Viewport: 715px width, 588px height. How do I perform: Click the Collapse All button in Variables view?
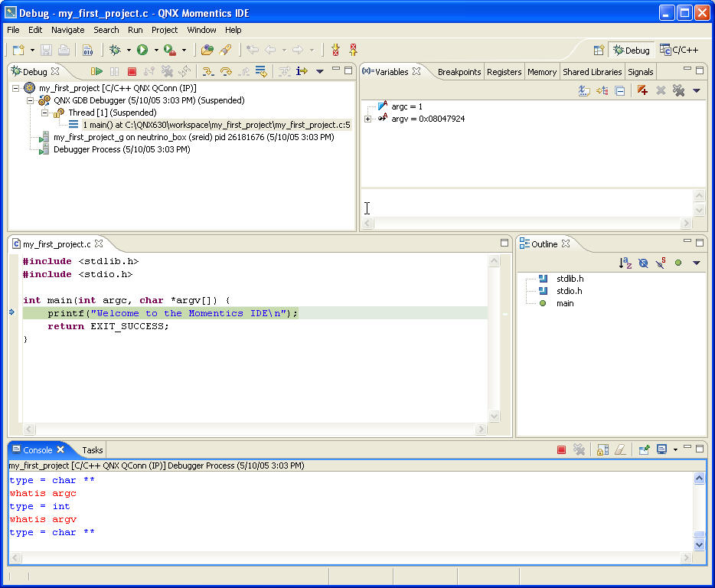(x=619, y=89)
